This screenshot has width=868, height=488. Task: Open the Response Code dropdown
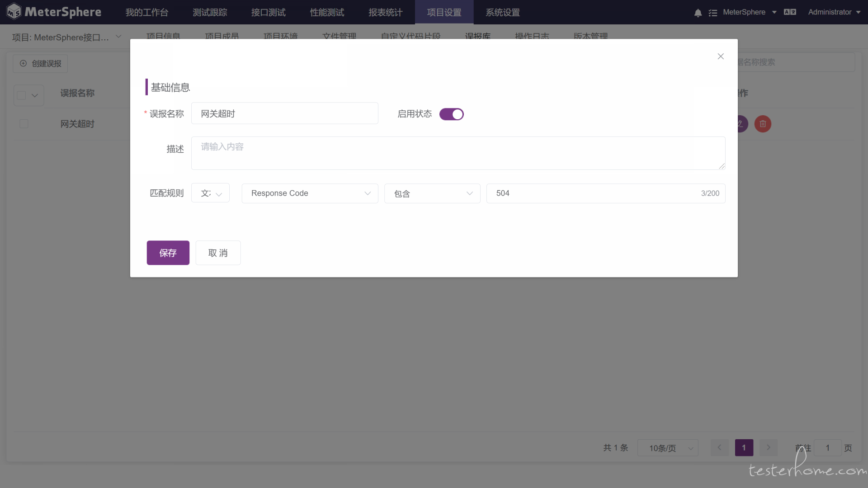(x=310, y=193)
